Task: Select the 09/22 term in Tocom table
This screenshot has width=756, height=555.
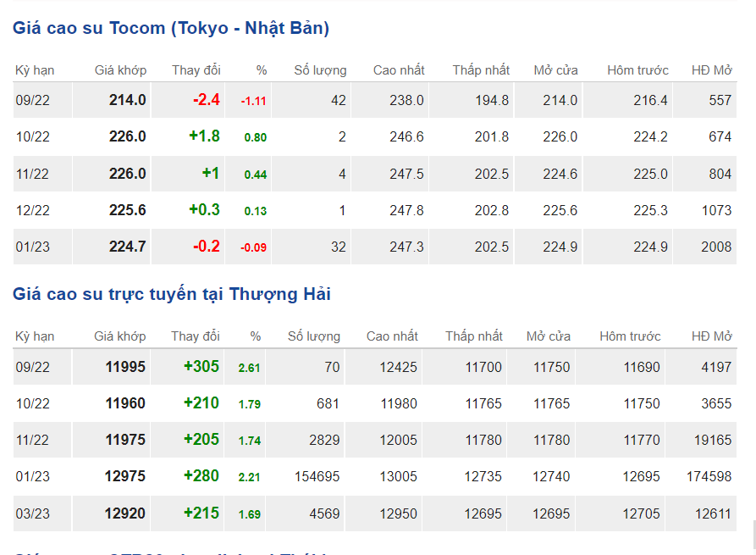Action: click(33, 101)
